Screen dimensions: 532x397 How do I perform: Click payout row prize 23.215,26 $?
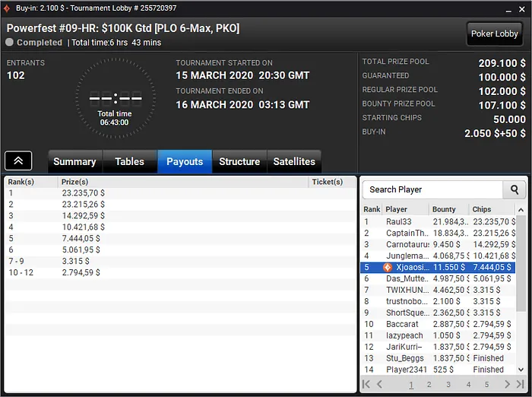point(181,205)
